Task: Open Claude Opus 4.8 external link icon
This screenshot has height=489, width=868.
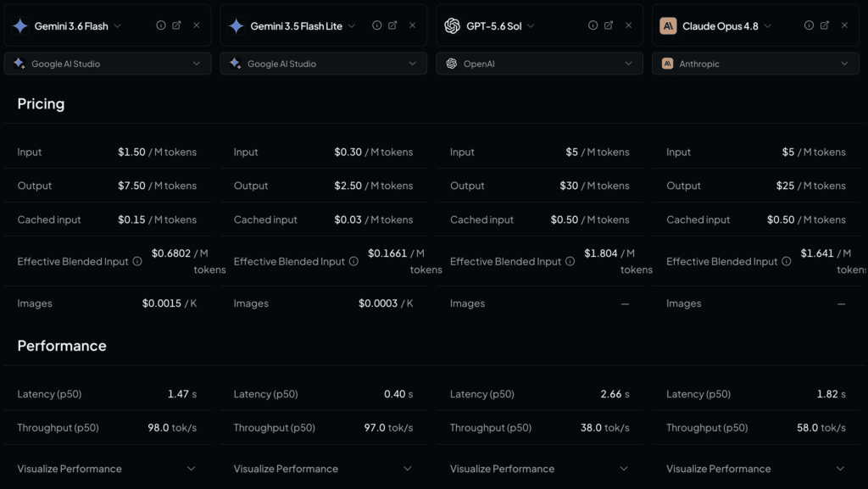Action: click(x=825, y=25)
